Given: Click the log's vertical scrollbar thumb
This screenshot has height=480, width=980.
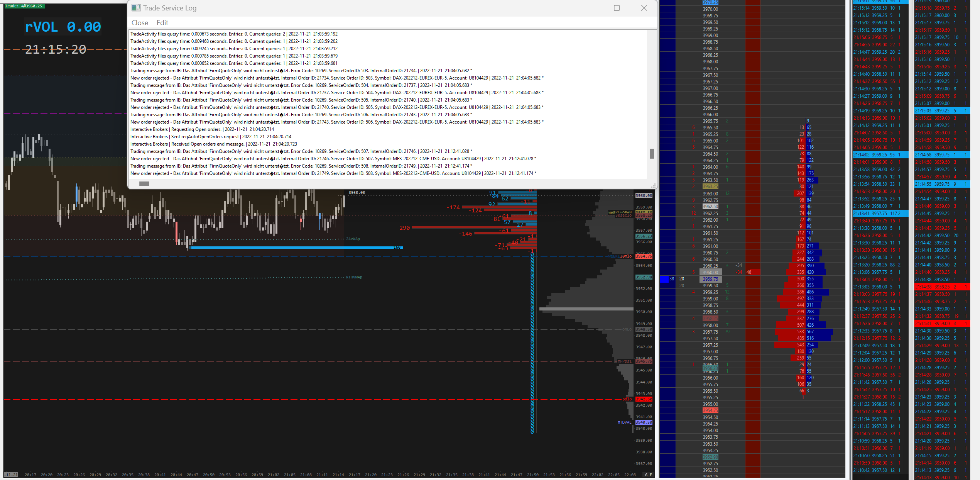Looking at the screenshot, I should 652,154.
